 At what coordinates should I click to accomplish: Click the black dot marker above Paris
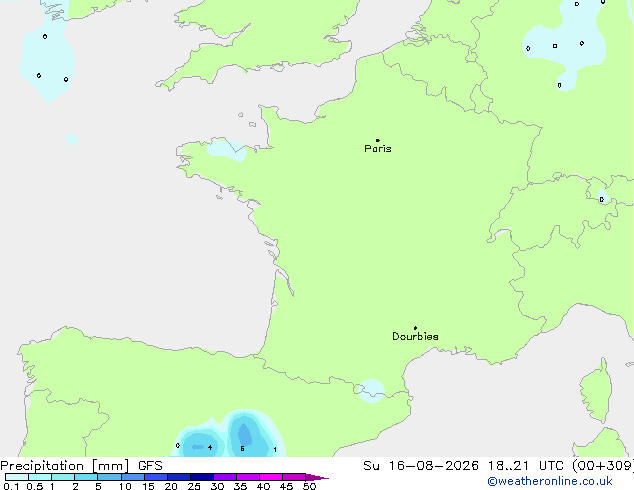[378, 140]
